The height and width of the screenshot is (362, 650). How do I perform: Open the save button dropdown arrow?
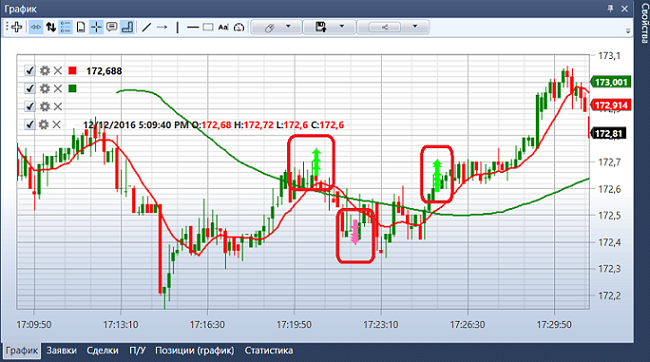[342, 27]
